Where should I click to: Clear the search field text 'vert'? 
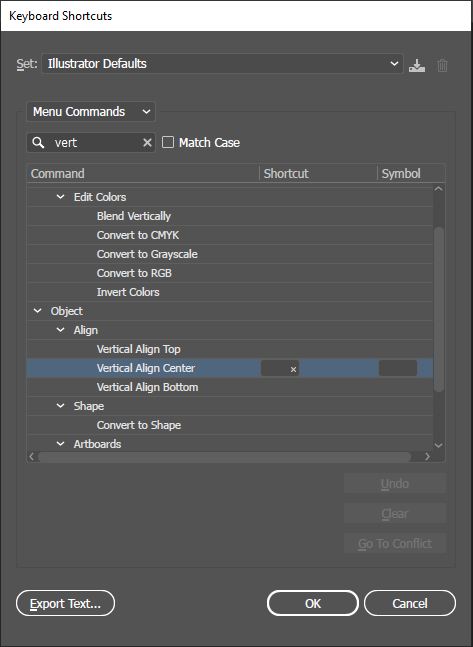tap(147, 143)
